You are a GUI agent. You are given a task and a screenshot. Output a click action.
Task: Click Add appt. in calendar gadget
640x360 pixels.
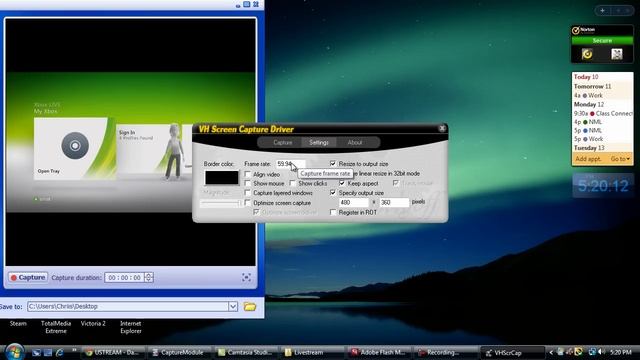(588, 159)
